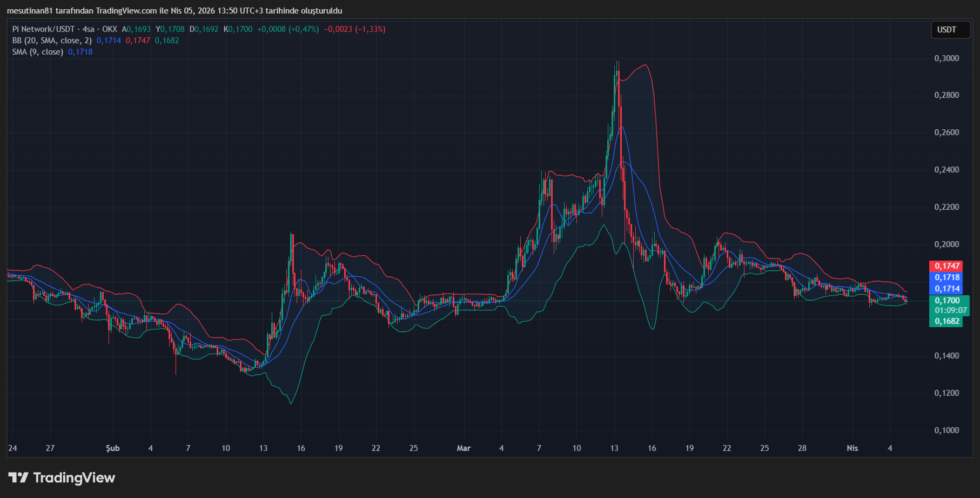This screenshot has height=498, width=980.
Task: Select the Mar label on the date axis
Action: 464,448
